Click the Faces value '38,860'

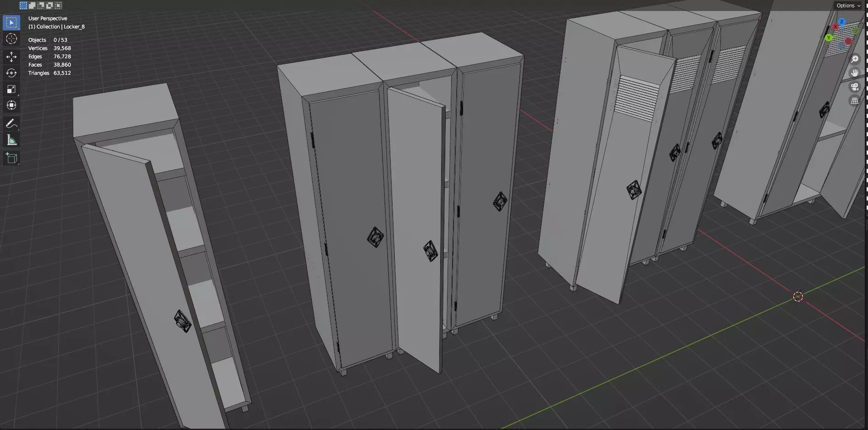click(62, 65)
